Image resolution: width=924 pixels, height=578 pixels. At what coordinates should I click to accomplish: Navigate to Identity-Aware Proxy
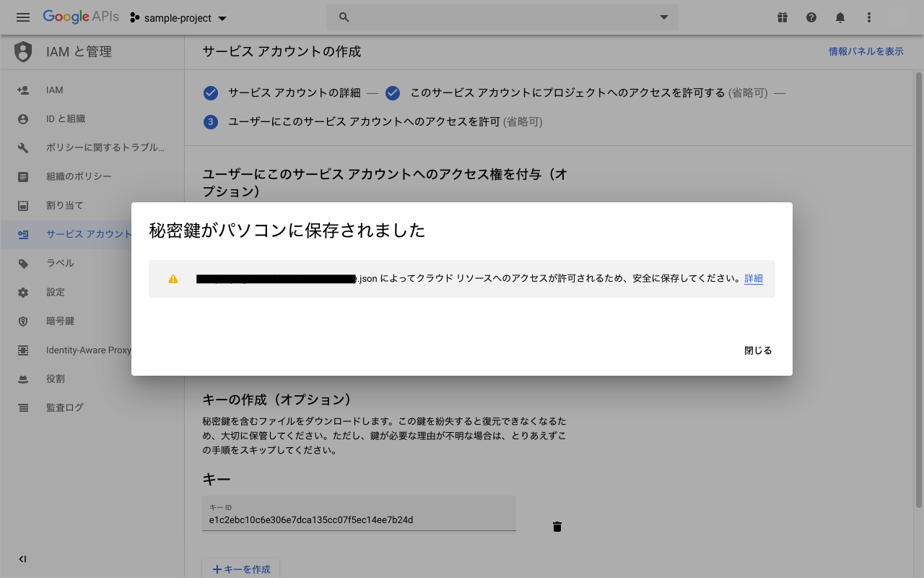[x=87, y=350]
